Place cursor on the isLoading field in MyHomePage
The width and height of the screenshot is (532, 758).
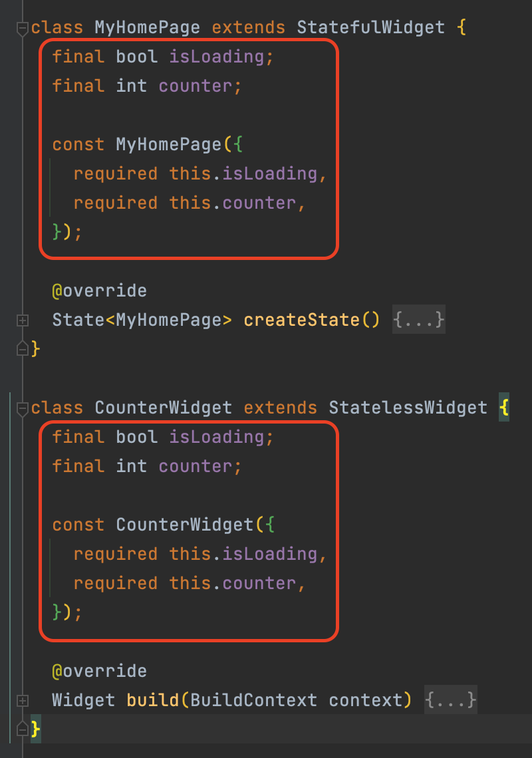click(x=219, y=56)
